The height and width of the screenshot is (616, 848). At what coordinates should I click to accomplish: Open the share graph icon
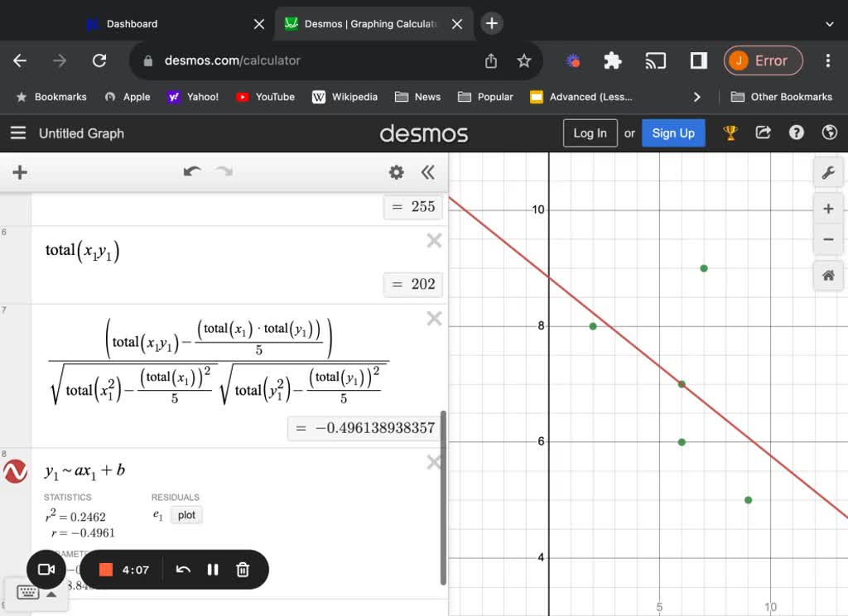pos(763,132)
